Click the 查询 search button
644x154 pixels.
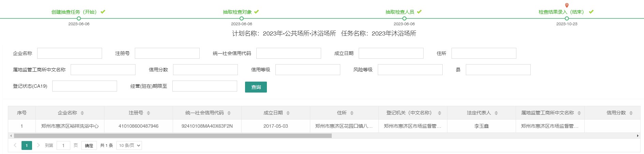click(256, 87)
